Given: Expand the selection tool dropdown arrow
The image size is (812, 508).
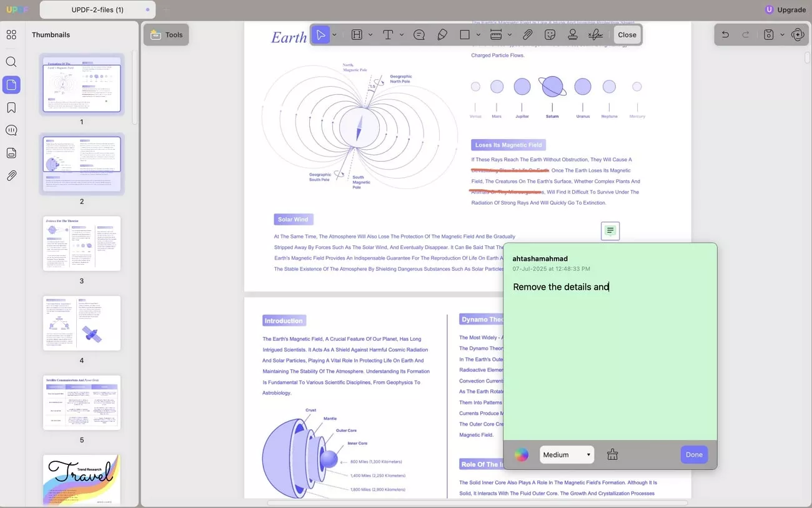Looking at the screenshot, I should click(335, 35).
